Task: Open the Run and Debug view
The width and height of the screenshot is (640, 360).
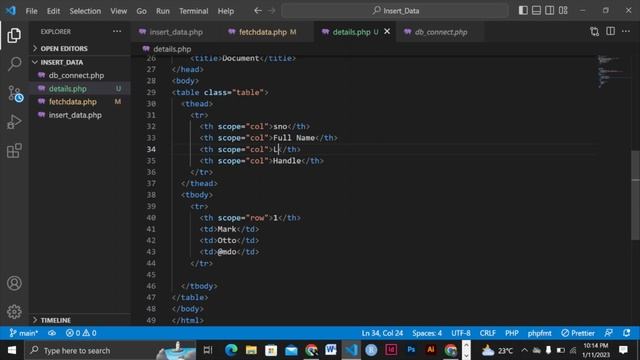Action: [x=14, y=122]
